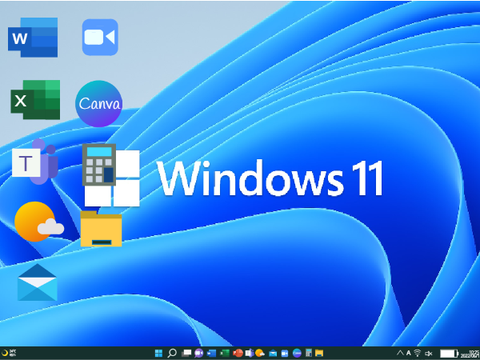Viewport: 480px width, 360px height.
Task: Open the Weather desktop icon
Action: (39, 221)
